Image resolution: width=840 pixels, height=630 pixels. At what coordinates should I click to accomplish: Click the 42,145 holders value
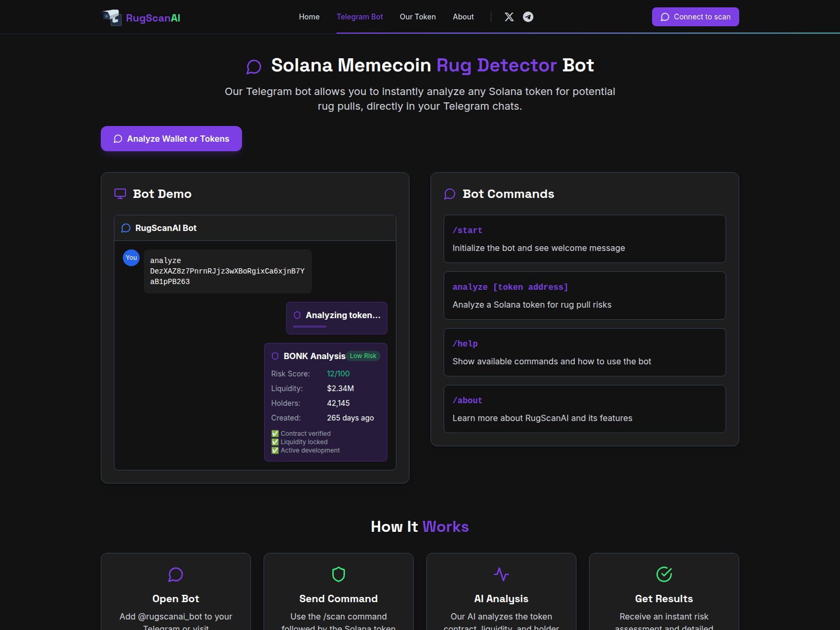(338, 403)
